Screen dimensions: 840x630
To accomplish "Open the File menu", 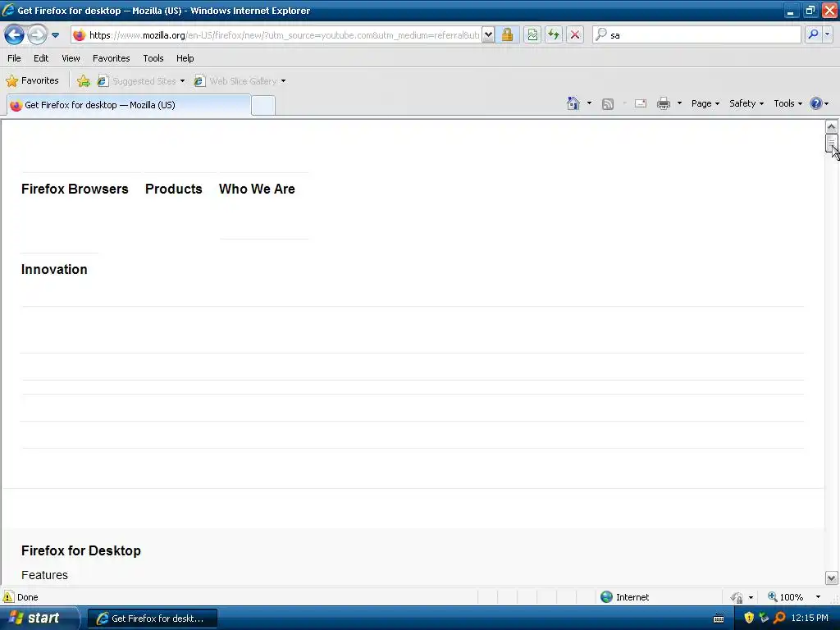I will point(14,58).
